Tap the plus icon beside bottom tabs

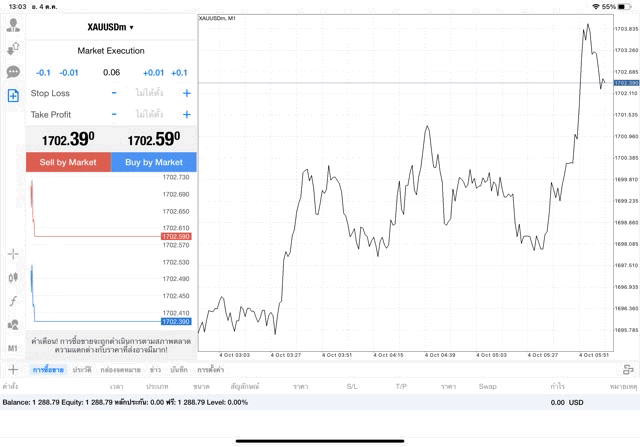pos(12,370)
